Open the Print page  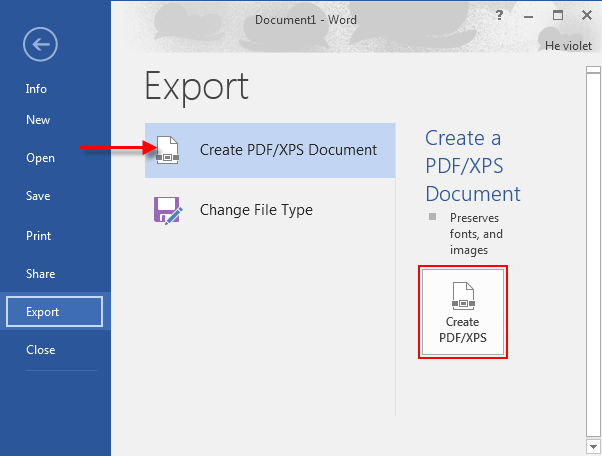(x=38, y=236)
